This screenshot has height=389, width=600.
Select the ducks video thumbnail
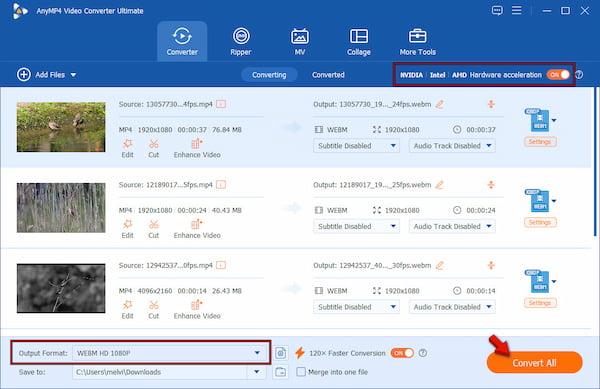point(61,127)
